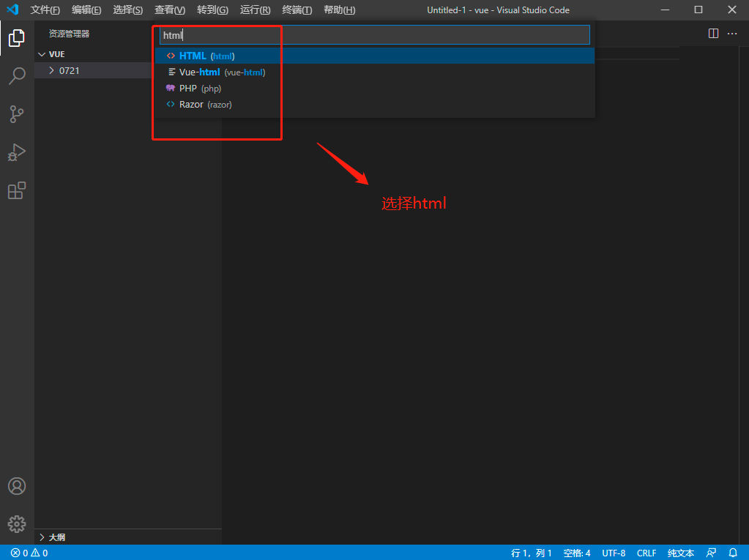
Task: Open the 转到(G) menu
Action: 212,10
